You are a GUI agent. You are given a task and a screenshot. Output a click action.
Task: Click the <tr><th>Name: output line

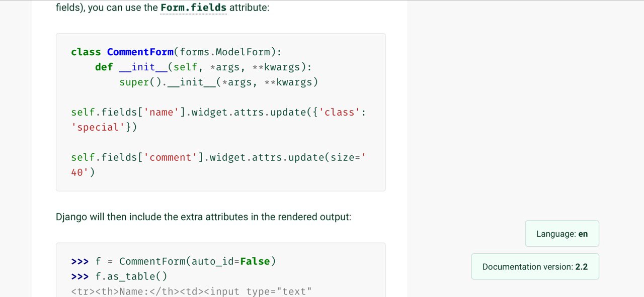pyautogui.click(x=191, y=291)
